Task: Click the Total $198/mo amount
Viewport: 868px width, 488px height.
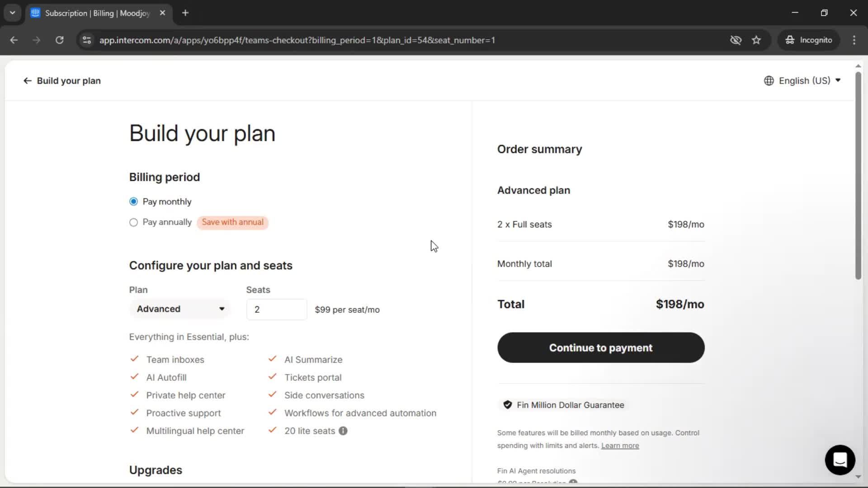Action: (680, 305)
